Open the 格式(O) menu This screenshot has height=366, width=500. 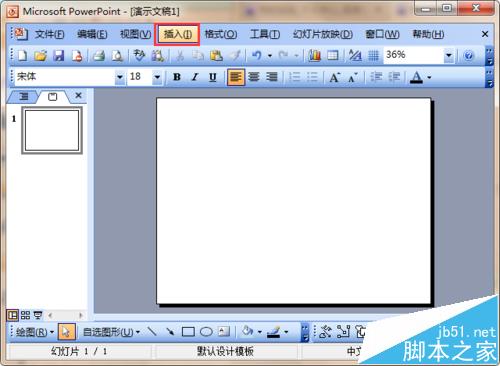point(221,34)
